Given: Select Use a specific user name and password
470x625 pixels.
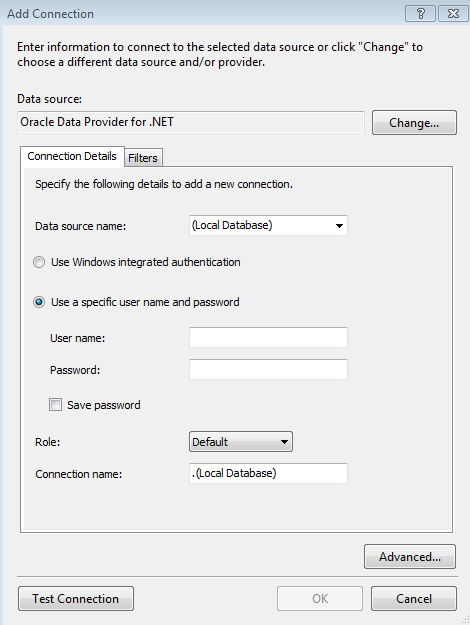Looking at the screenshot, I should click(x=39, y=302).
